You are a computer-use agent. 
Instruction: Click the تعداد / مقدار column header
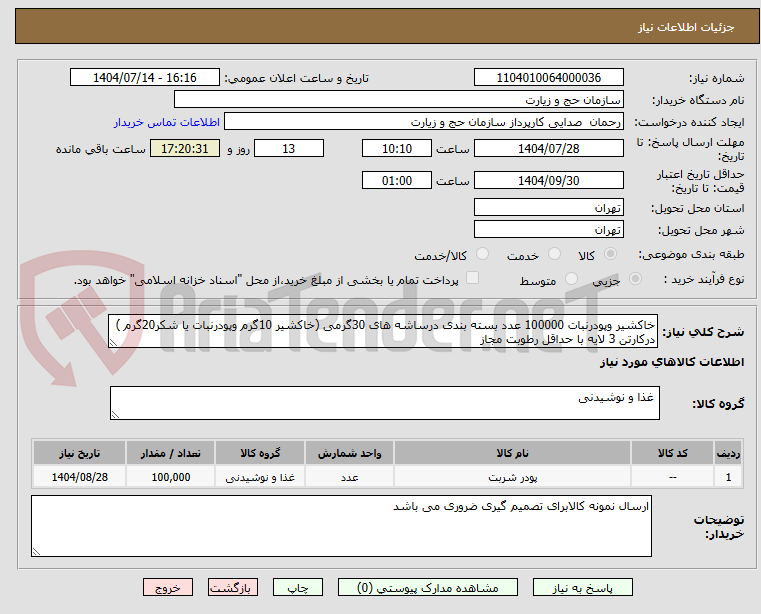[x=170, y=453]
